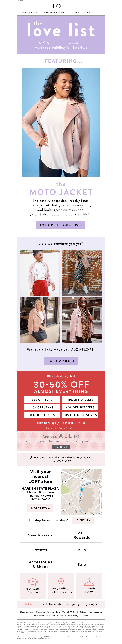Screen dimensions: 122x644
Task: Open the SALE menu item
Action: coord(97,13)
